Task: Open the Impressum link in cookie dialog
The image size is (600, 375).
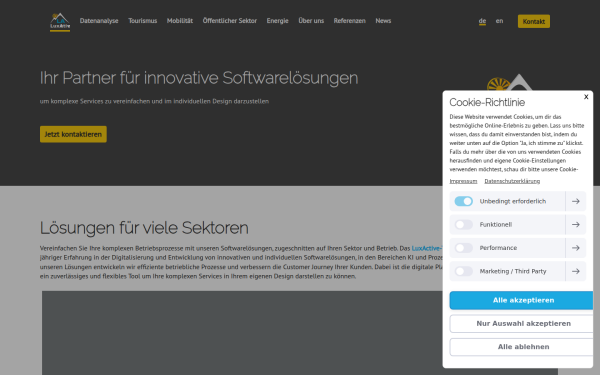Action: pyautogui.click(x=463, y=181)
